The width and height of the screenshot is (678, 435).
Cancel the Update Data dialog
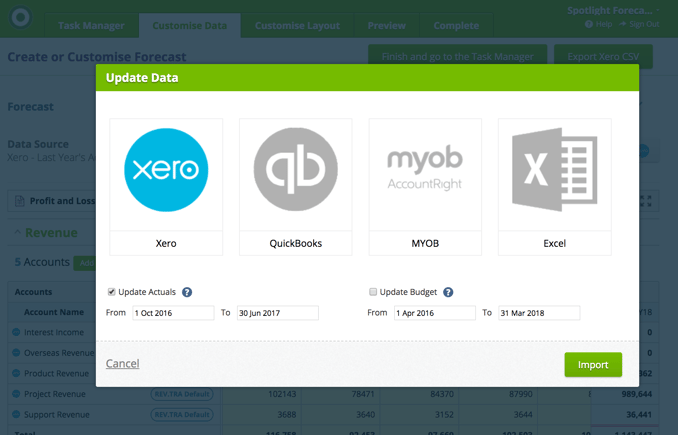(x=122, y=364)
